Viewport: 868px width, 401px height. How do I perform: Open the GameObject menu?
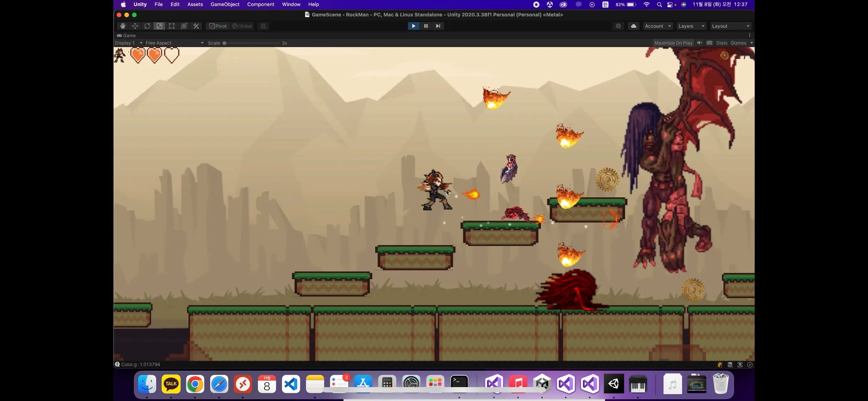pos(225,4)
